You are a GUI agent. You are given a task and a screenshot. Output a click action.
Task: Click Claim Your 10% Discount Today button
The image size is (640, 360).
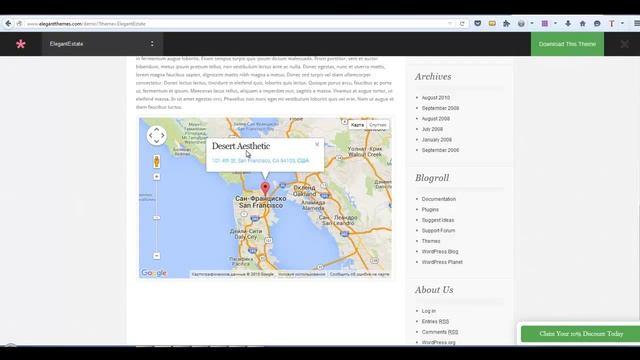coord(581,334)
